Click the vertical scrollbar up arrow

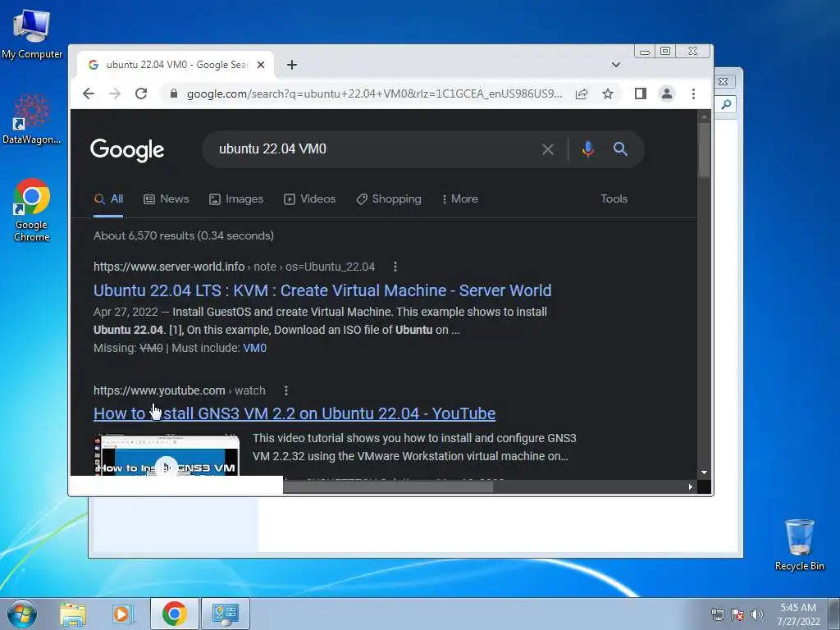[x=704, y=116]
